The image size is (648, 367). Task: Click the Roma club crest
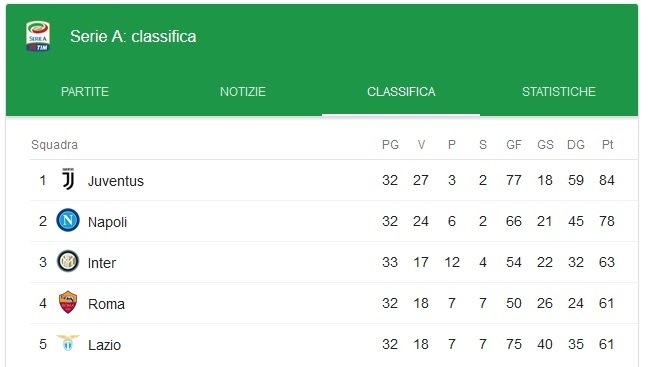(68, 302)
